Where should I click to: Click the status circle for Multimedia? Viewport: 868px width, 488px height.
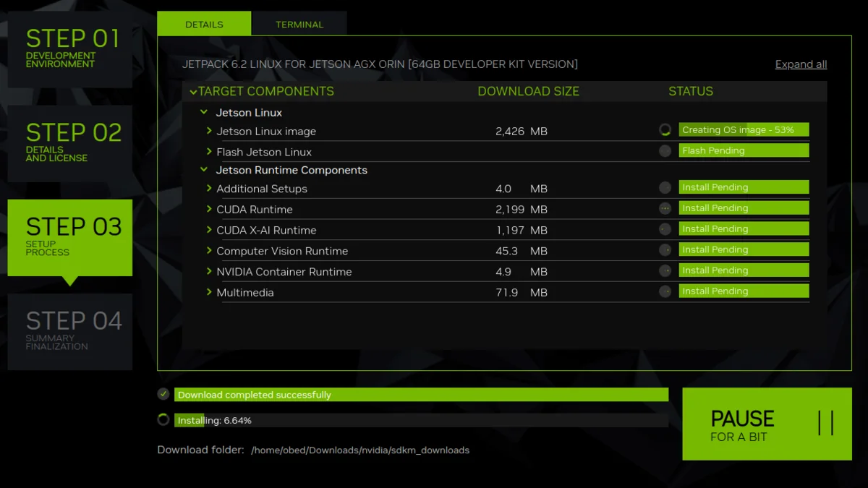click(x=665, y=291)
